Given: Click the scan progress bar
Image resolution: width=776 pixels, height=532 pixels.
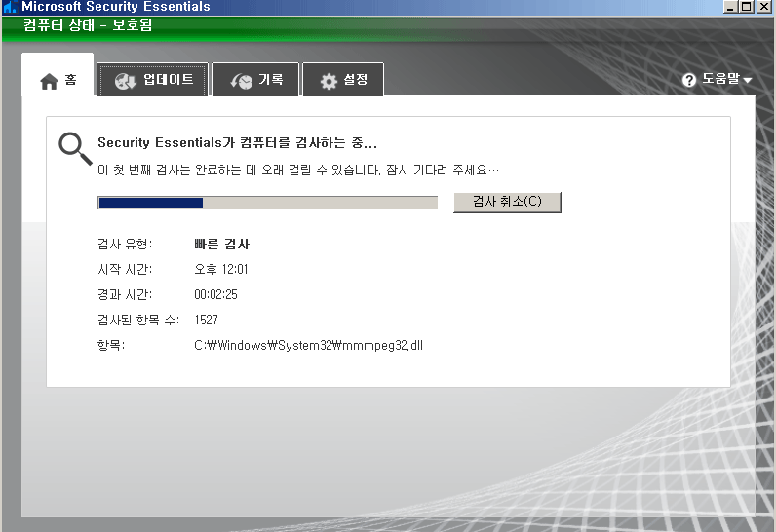Looking at the screenshot, I should click(268, 203).
